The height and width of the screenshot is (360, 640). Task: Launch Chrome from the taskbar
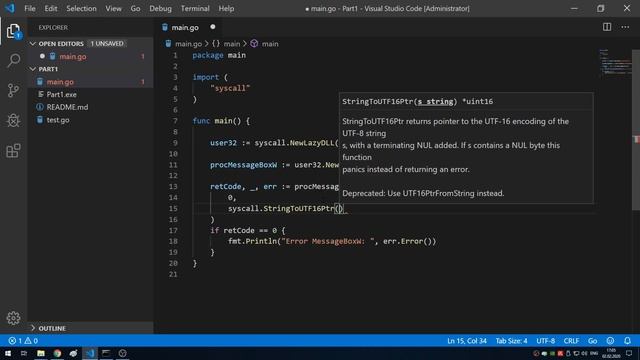57,353
